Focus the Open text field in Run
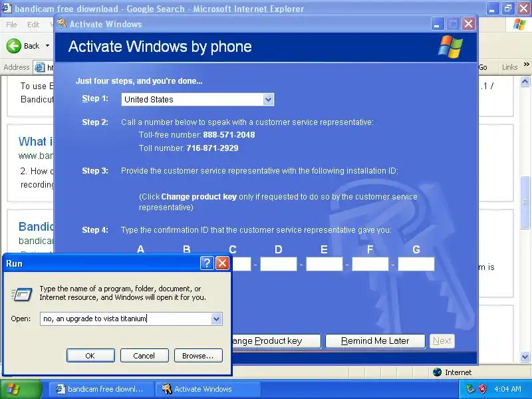The width and height of the screenshot is (532, 399). click(126, 319)
